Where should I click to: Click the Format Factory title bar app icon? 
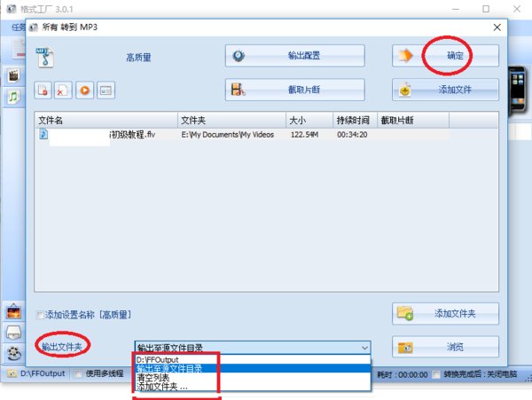12,9
